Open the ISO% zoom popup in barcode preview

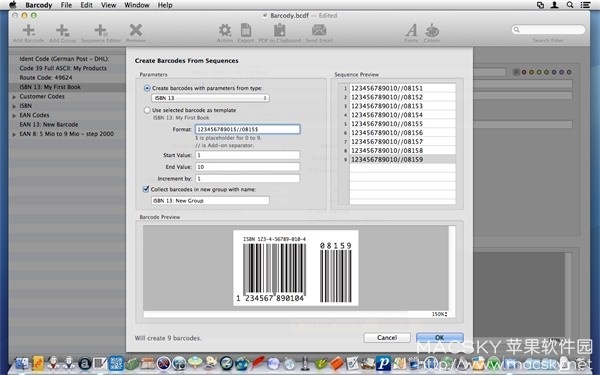pos(439,314)
